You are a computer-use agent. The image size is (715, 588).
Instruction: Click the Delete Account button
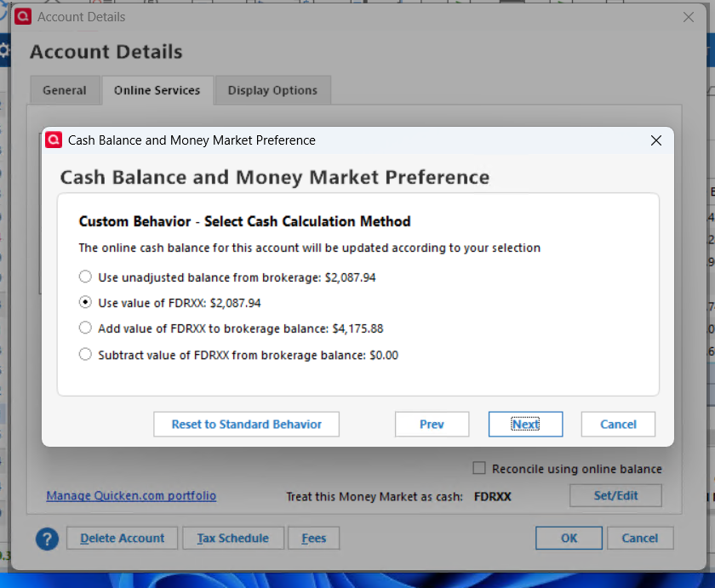click(x=123, y=539)
